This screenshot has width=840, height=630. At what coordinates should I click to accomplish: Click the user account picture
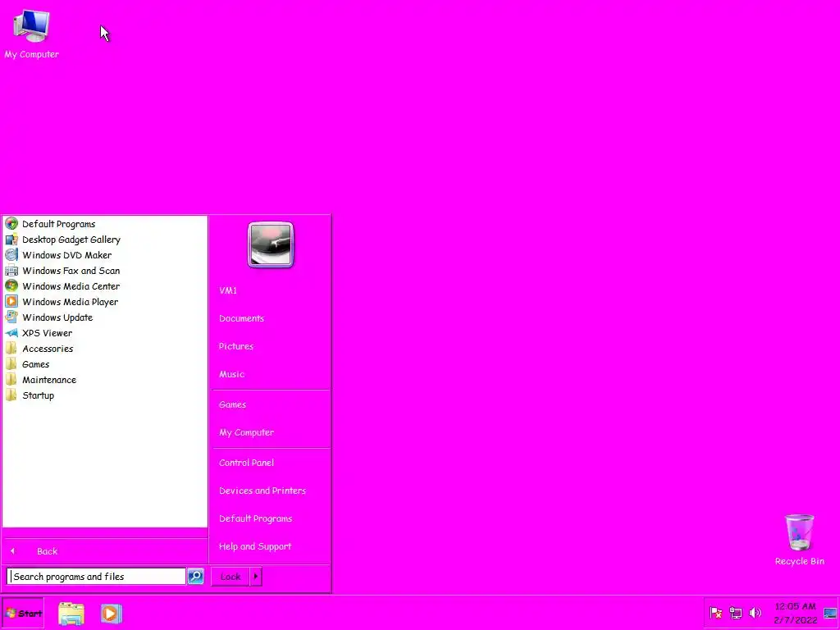click(271, 244)
